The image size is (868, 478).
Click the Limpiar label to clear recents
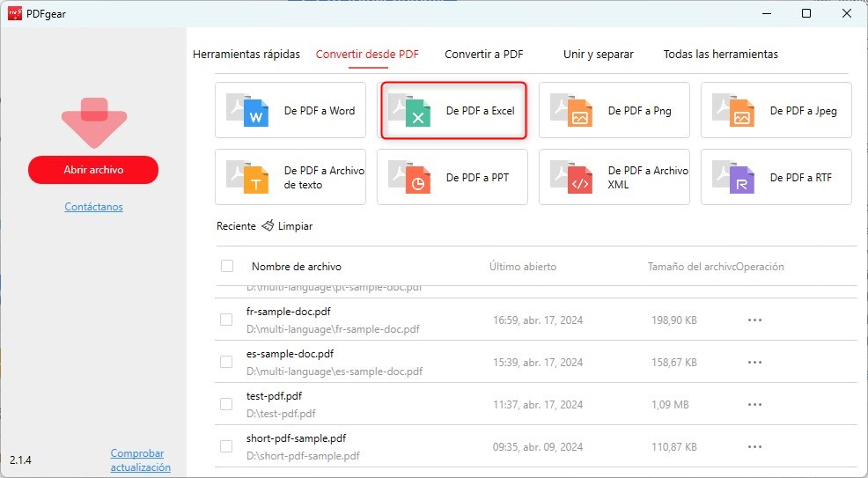(296, 226)
